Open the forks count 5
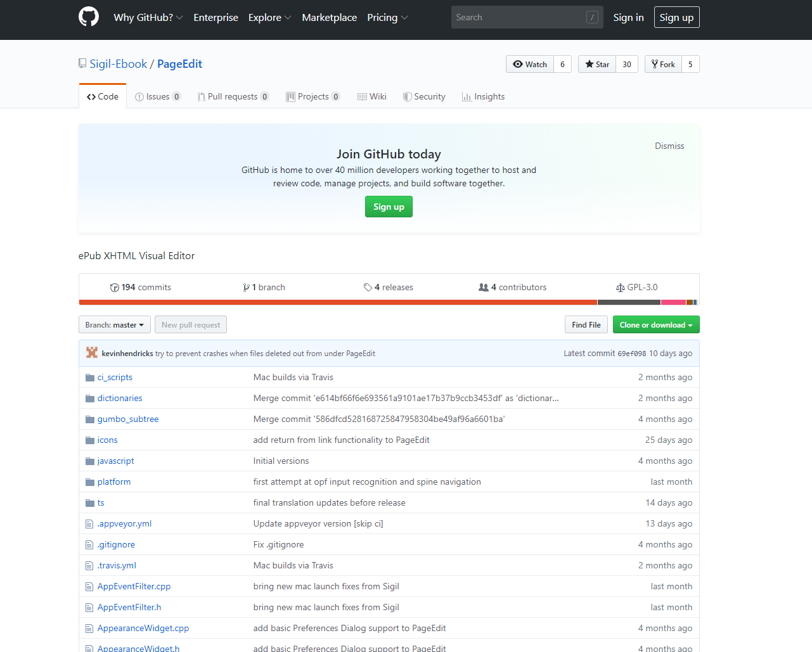Image resolution: width=812 pixels, height=652 pixels. click(690, 64)
